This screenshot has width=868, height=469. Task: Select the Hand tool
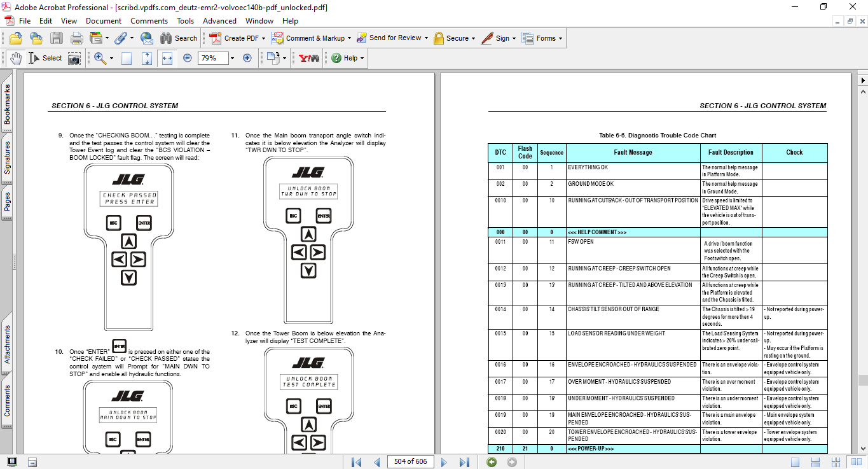pos(16,58)
